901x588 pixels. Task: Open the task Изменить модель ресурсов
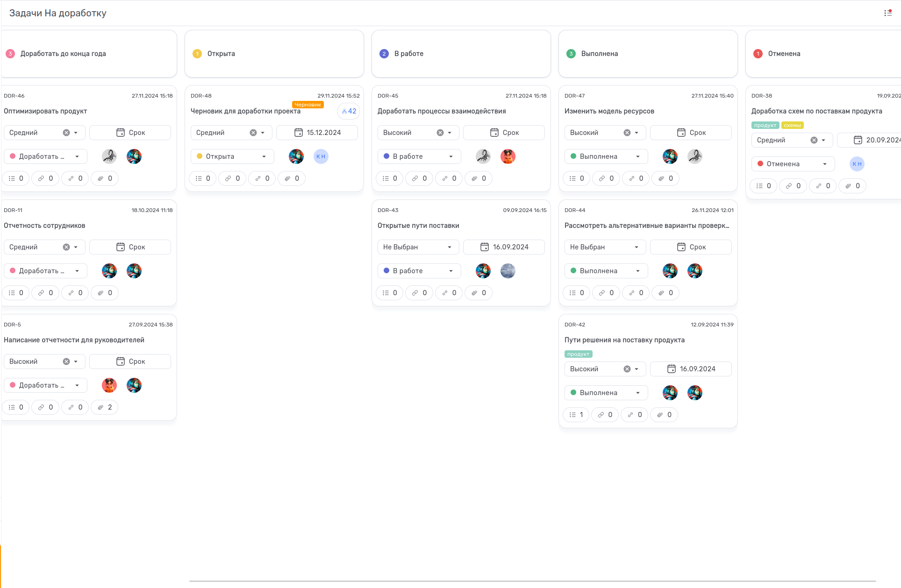click(x=609, y=111)
